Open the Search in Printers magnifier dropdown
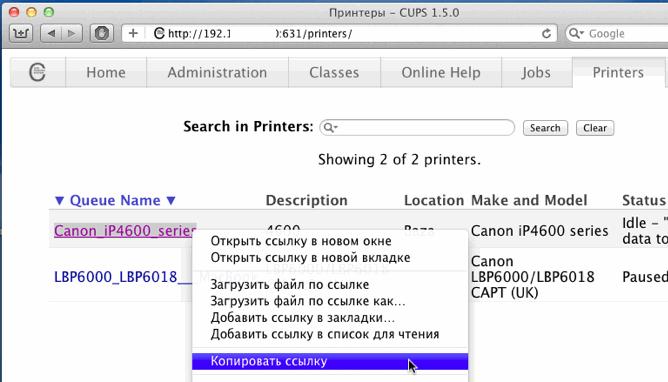The image size is (668, 382). [x=330, y=127]
